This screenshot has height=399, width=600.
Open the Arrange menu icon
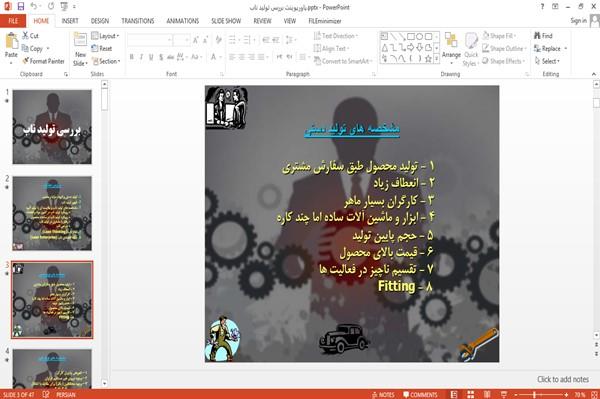click(451, 41)
